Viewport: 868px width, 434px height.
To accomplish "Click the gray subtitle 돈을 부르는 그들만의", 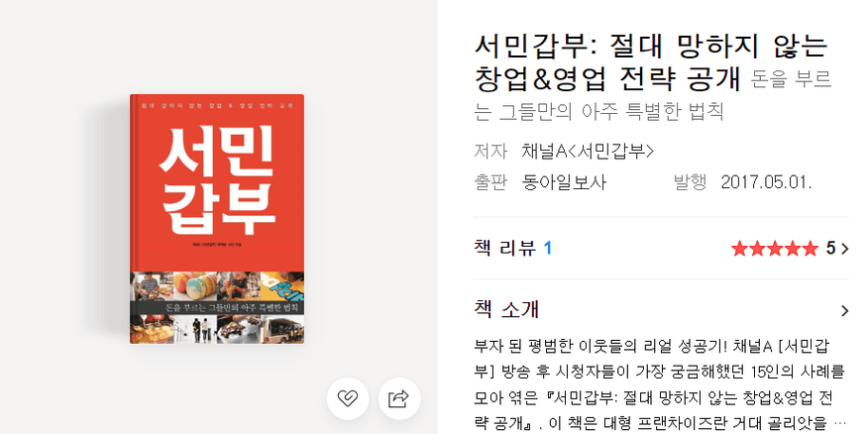I will pos(653,95).
